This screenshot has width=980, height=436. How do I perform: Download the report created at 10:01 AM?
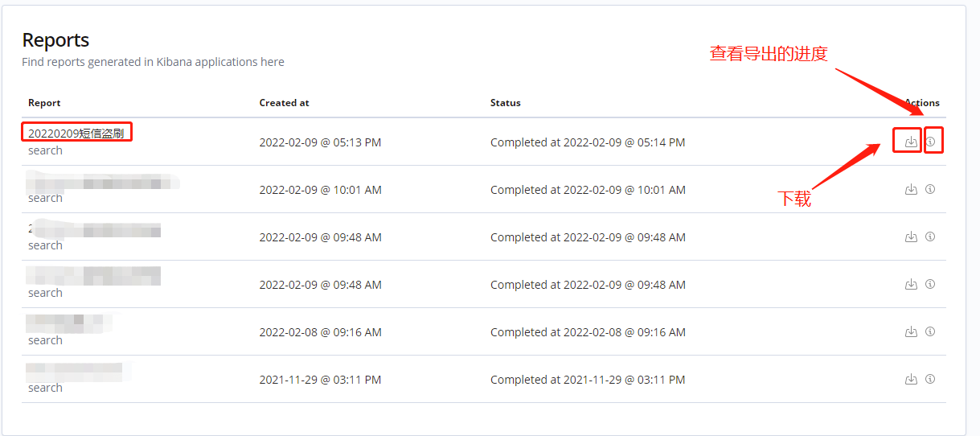click(x=911, y=189)
